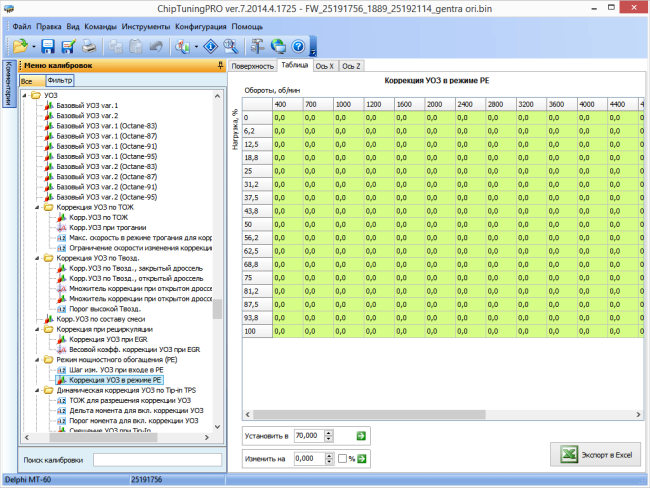Open the Инструменты menu

pyautogui.click(x=146, y=27)
